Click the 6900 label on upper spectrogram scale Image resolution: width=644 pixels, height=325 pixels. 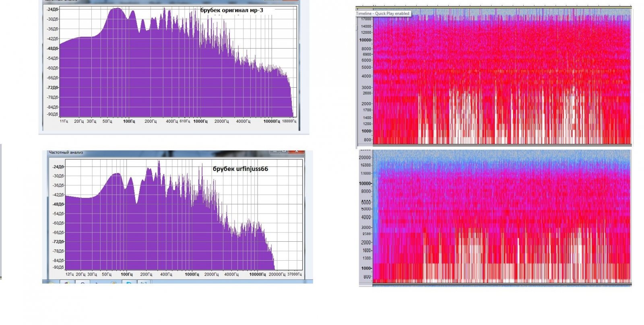[x=367, y=54]
